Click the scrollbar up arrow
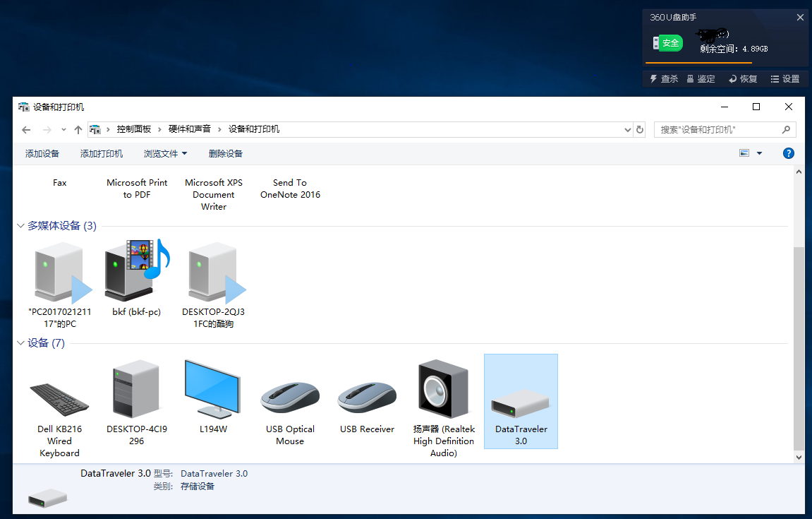Viewport: 812px width, 519px height. tap(799, 172)
